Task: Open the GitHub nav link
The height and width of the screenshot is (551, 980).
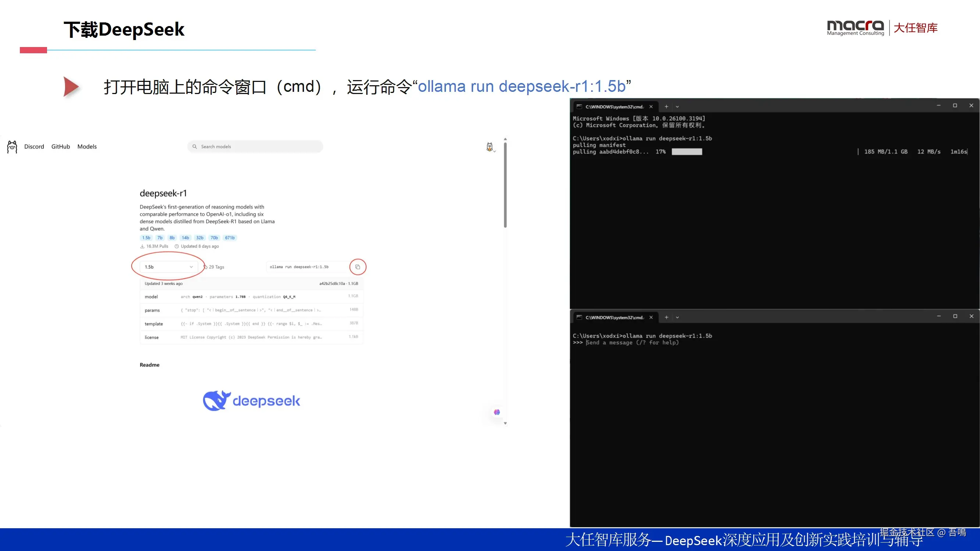Action: point(61,147)
